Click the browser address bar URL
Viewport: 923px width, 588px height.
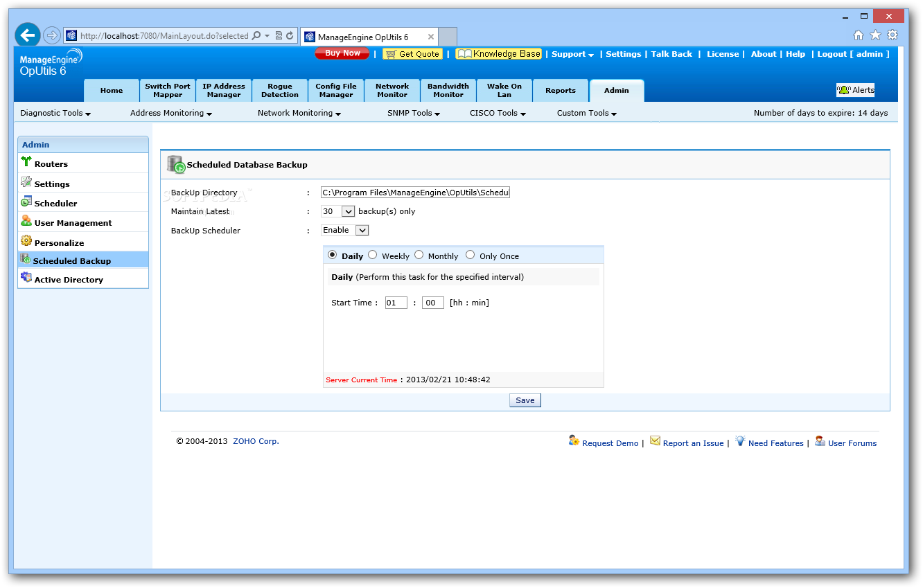pos(164,36)
